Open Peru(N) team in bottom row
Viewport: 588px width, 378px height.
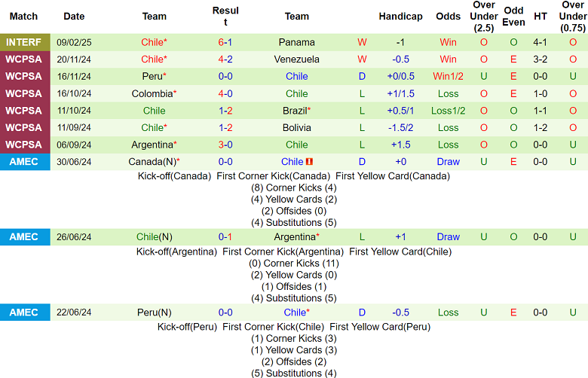[154, 312]
